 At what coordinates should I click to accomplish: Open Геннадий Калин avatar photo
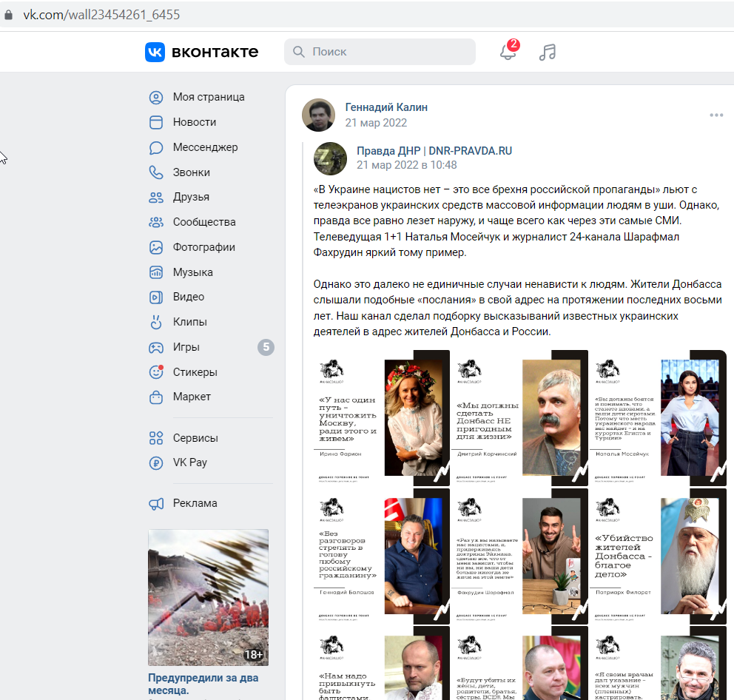319,115
